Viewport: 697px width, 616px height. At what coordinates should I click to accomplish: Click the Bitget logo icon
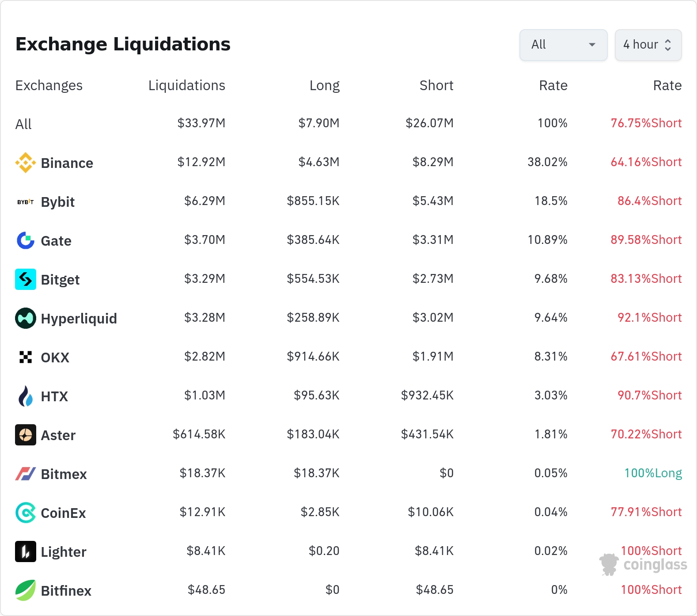click(x=26, y=279)
